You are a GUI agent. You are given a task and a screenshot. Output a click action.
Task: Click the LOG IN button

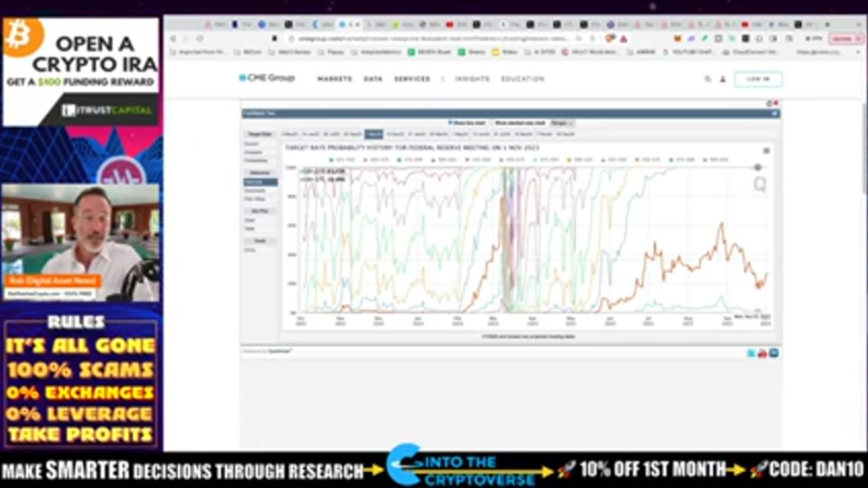tap(758, 79)
